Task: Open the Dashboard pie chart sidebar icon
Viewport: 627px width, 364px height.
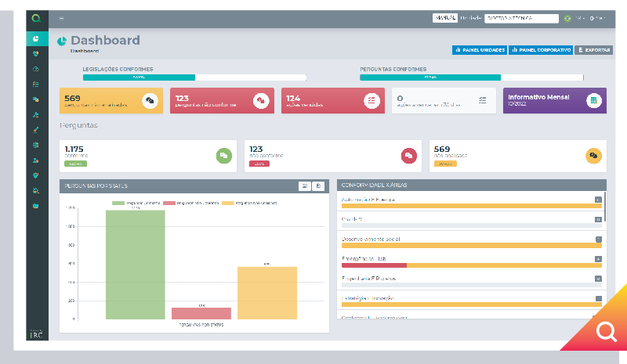Action: point(36,38)
